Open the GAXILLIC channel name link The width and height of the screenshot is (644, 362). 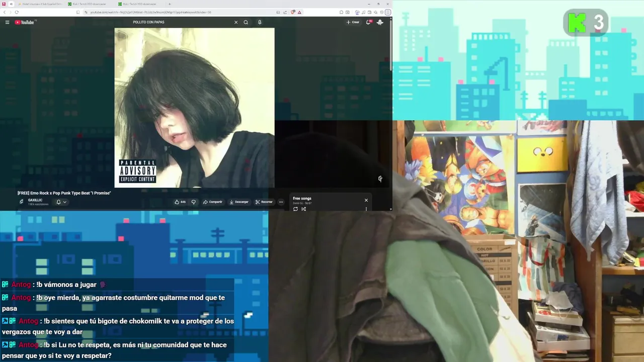pyautogui.click(x=35, y=200)
